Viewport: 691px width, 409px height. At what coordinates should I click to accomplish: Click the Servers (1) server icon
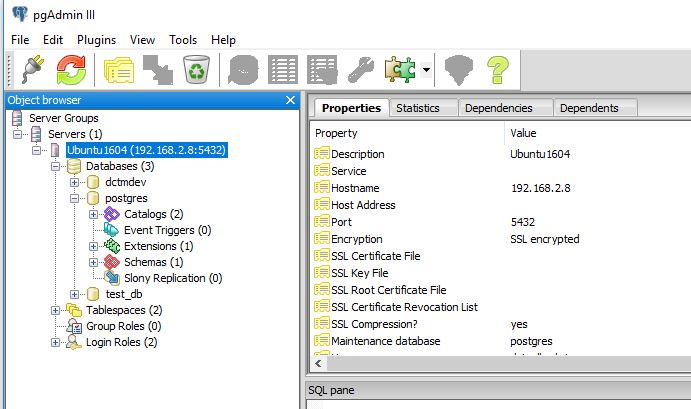point(37,134)
